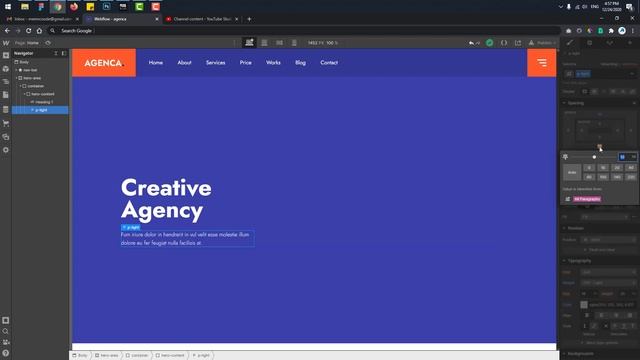Switch to Mobile landscape breakpoint

(x=280, y=42)
